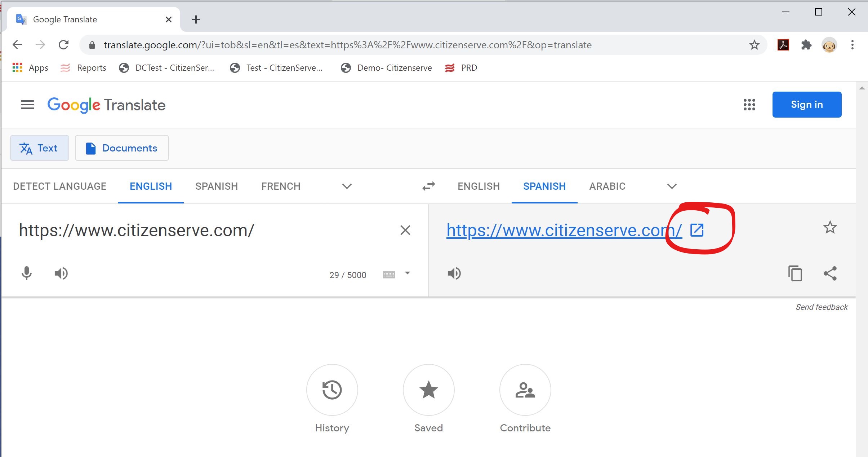Open translated link in new window icon
The image size is (868, 457).
[x=696, y=230]
